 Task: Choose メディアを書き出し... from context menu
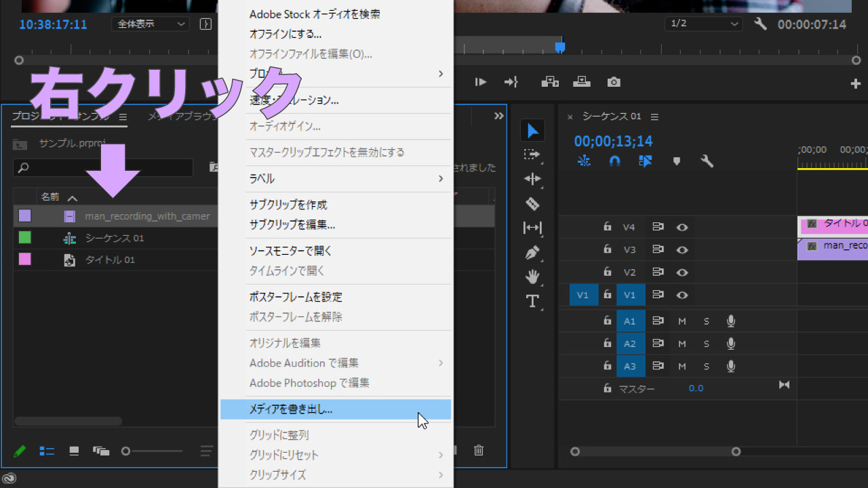336,409
